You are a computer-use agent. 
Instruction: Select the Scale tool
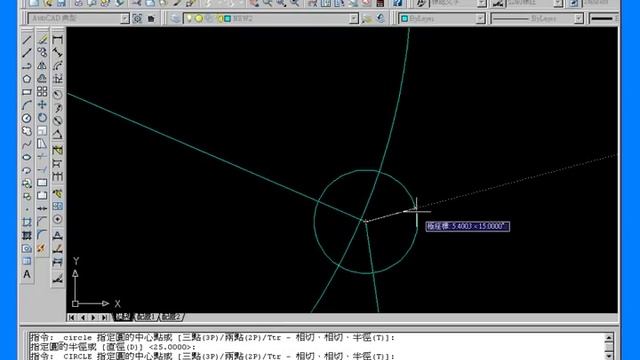(42, 131)
